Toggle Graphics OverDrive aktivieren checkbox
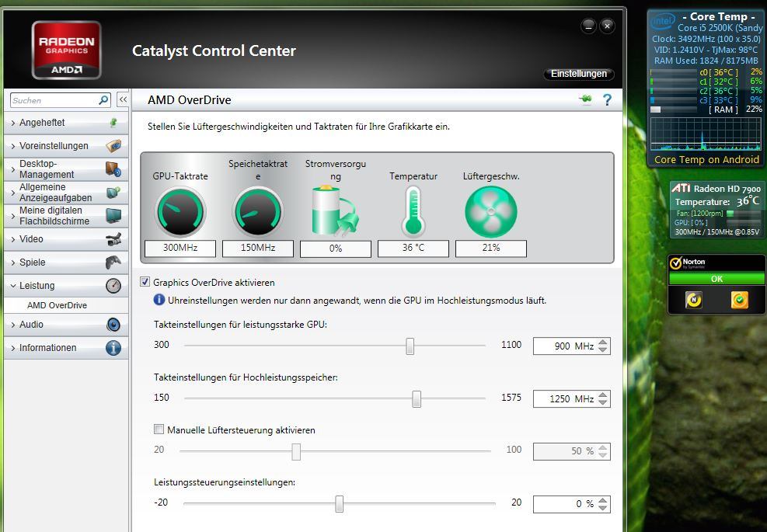This screenshot has height=532, width=767. (x=145, y=282)
